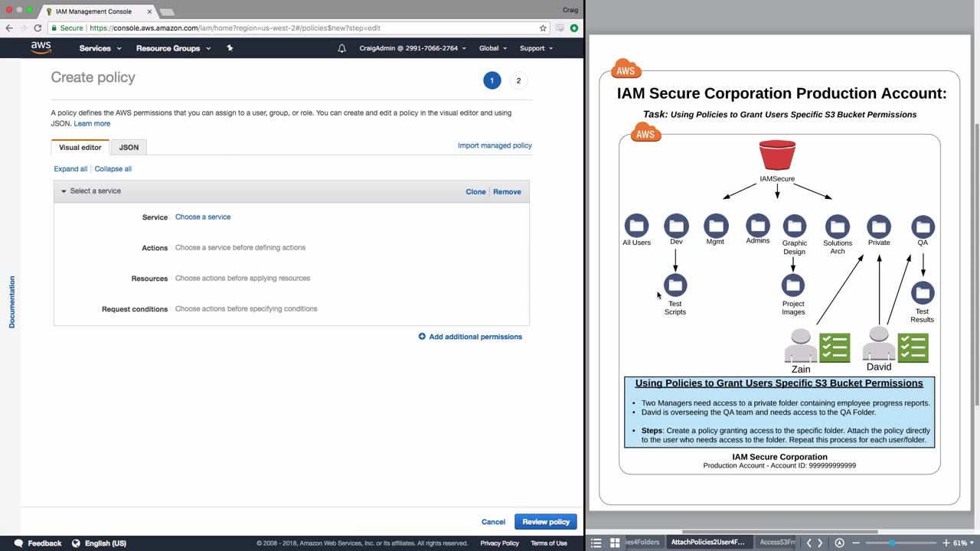Open the Global region dropdown
The width and height of the screenshot is (980, 551).
coord(493,48)
